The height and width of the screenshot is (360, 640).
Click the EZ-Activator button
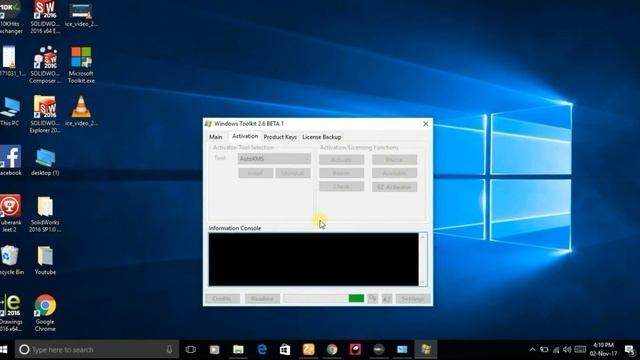pos(394,187)
